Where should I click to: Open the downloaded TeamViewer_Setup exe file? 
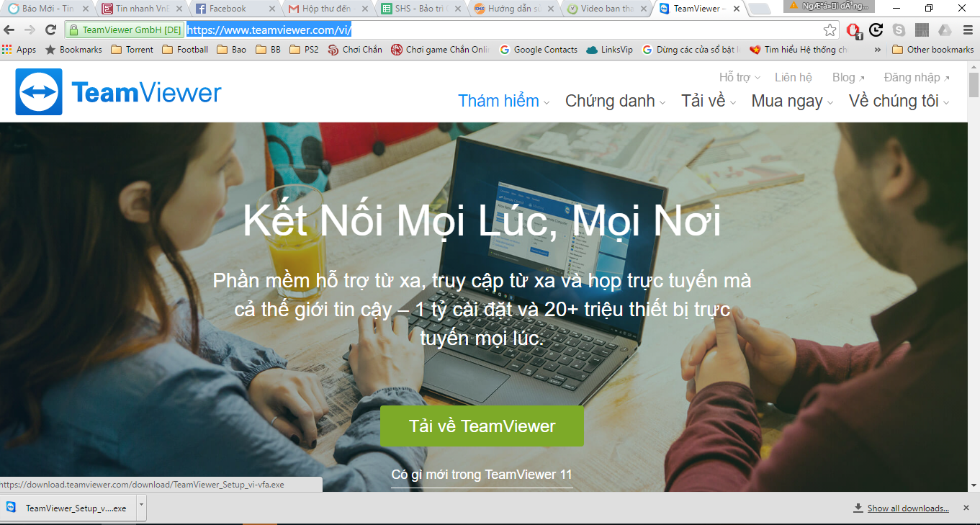click(x=67, y=508)
